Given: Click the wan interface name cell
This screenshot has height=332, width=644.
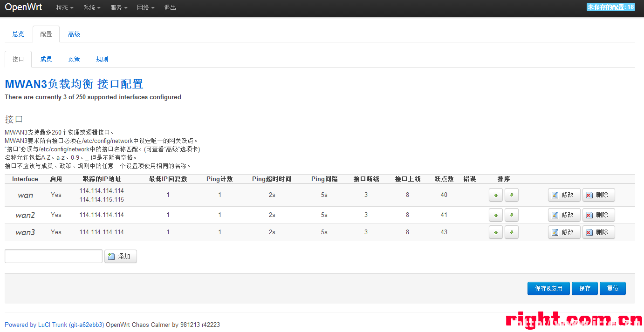Looking at the screenshot, I should [25, 195].
